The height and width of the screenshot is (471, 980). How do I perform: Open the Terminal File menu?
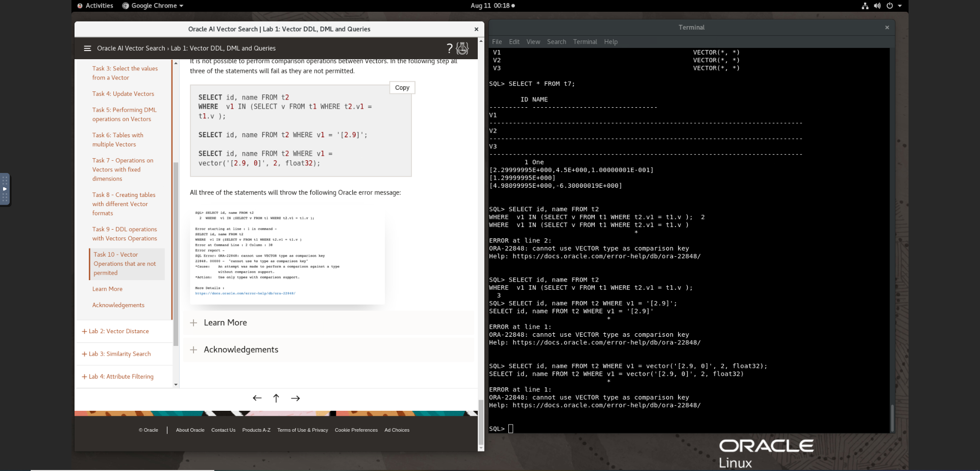click(x=497, y=42)
